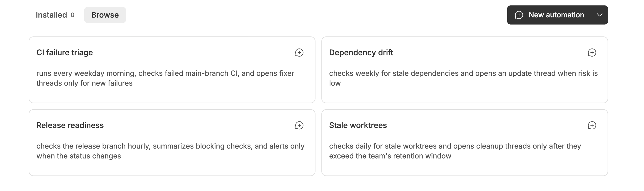Add the Stale worktrees automation icon
Image resolution: width=644 pixels, height=191 pixels.
coord(592,126)
